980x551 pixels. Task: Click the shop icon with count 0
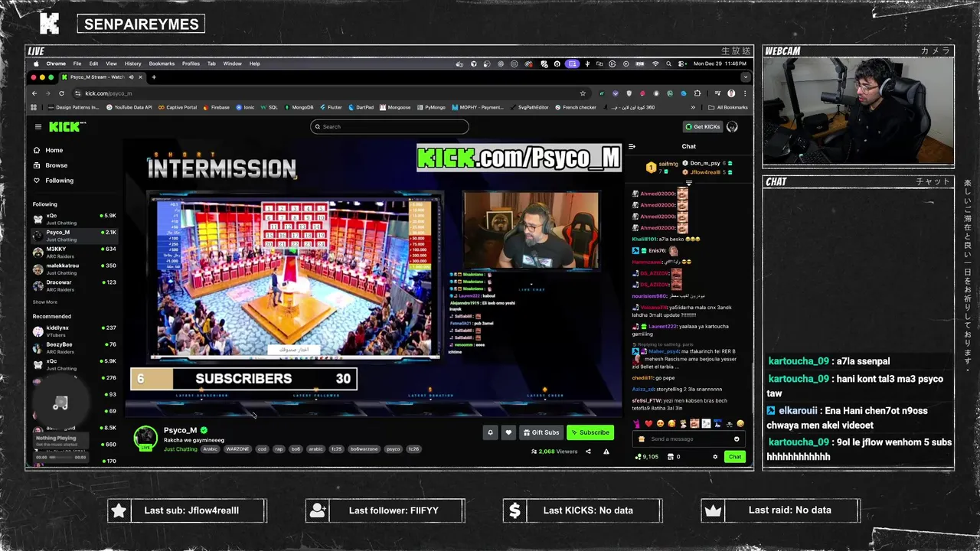click(x=673, y=457)
